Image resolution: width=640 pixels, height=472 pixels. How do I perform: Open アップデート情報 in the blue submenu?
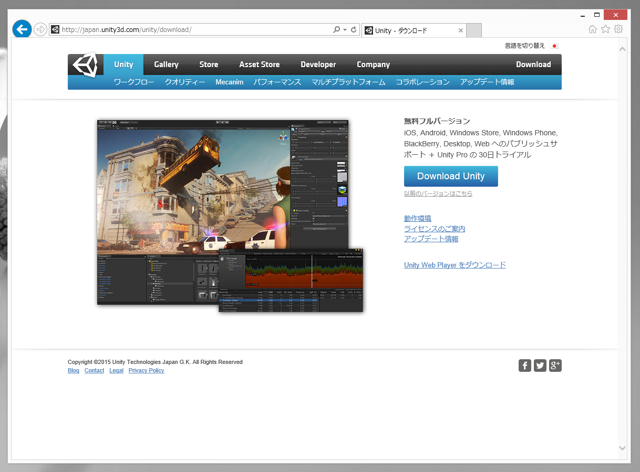coord(487,82)
